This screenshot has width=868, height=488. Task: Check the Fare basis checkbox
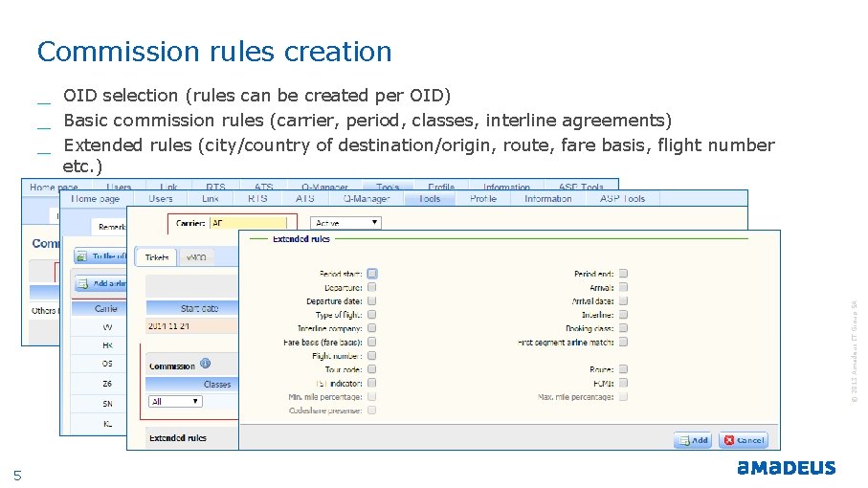[x=372, y=342]
